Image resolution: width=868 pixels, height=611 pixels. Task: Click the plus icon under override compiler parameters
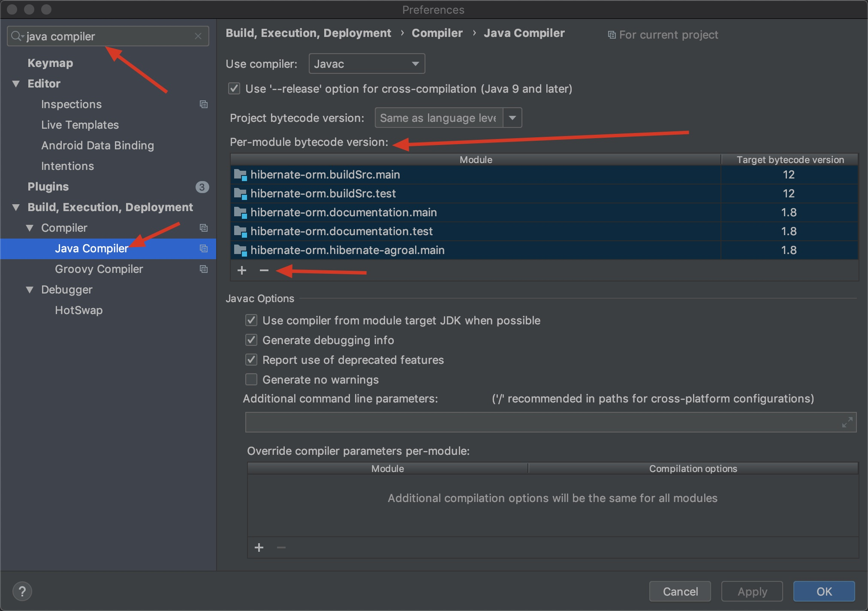tap(259, 547)
